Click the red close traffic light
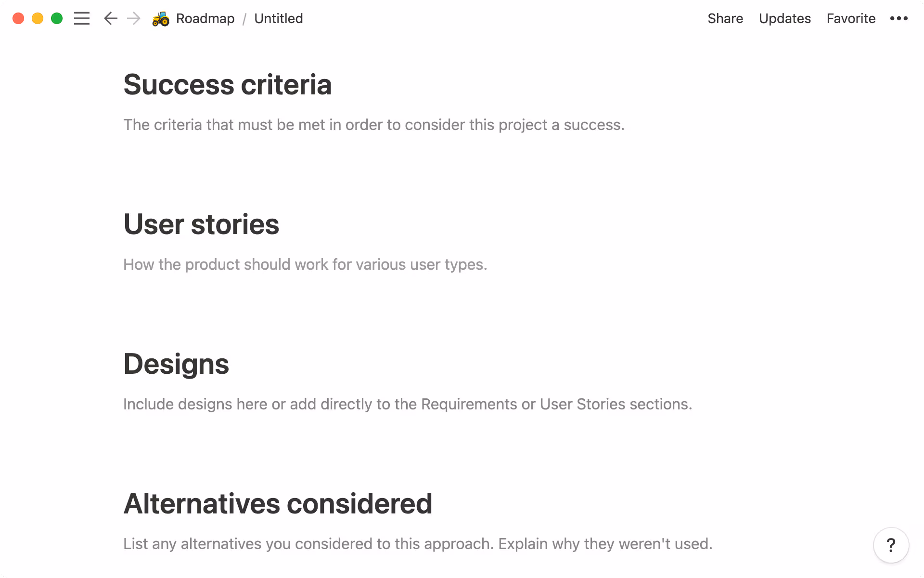Image resolution: width=924 pixels, height=578 pixels. [x=18, y=18]
